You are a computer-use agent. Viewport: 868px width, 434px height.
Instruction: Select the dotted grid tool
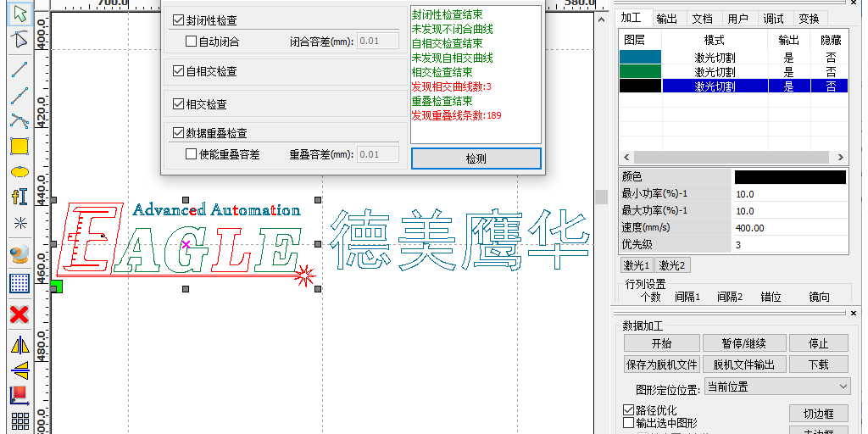(20, 283)
